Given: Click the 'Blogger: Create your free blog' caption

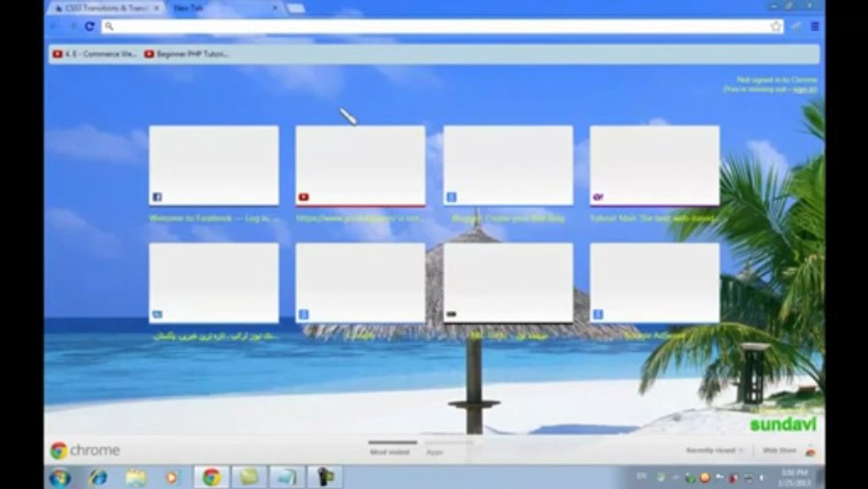Looking at the screenshot, I should [508, 219].
